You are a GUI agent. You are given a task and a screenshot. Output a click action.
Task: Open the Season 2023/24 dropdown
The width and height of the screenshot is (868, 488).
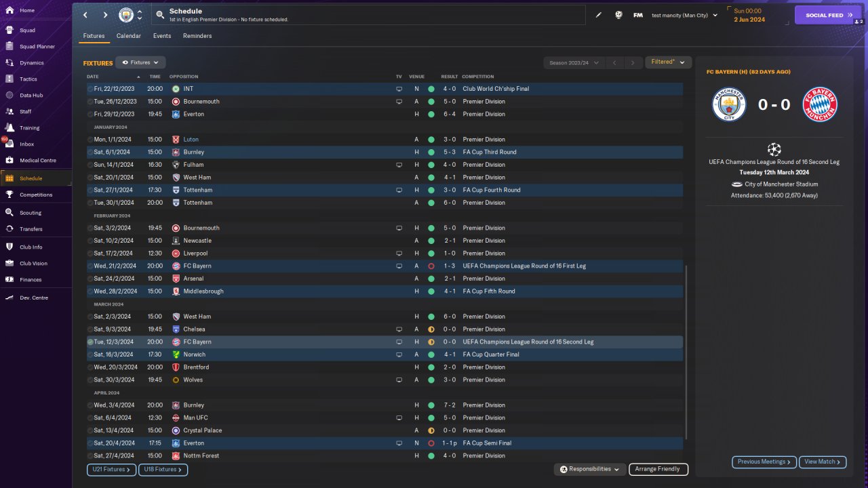[x=574, y=62]
